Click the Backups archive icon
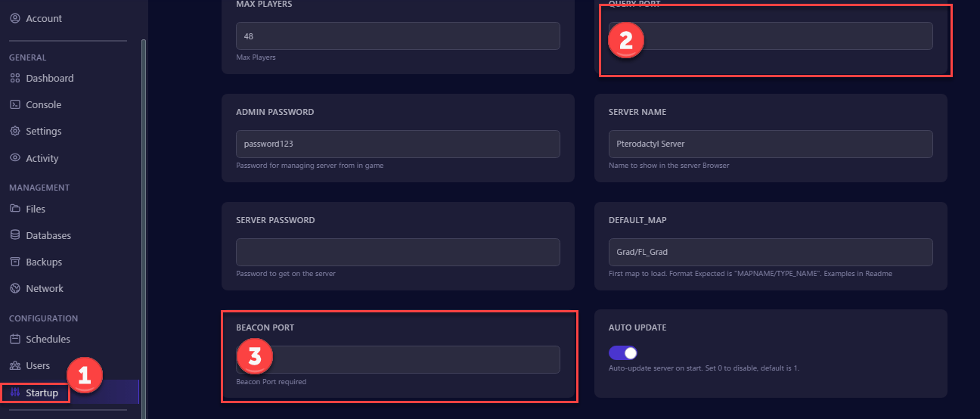The image size is (980, 419). point(15,262)
